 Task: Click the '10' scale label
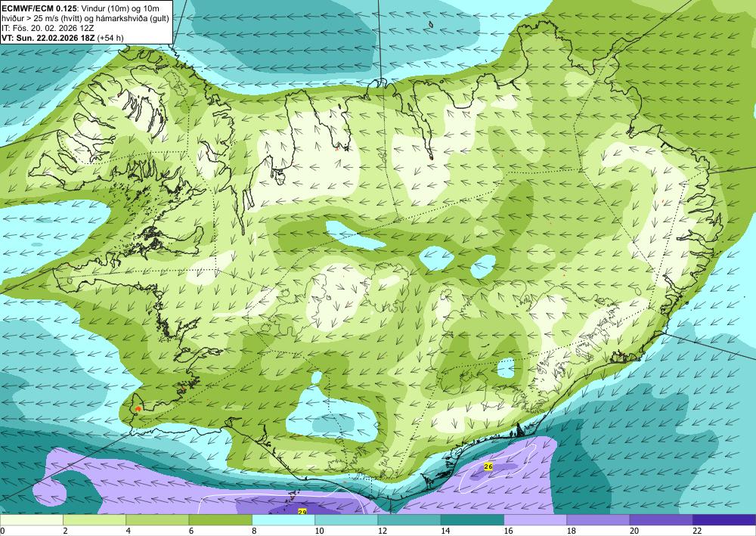point(319,531)
